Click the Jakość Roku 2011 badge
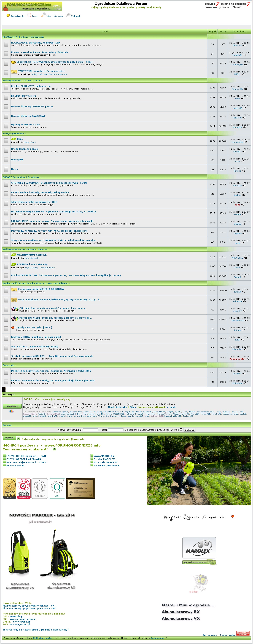 tap(57, 488)
